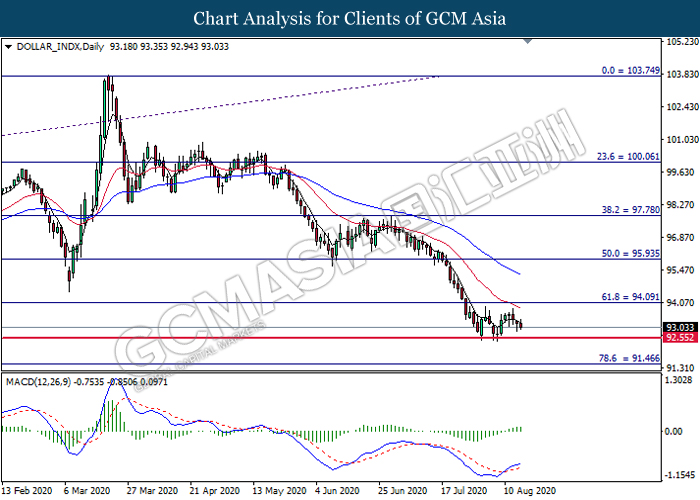Click the 13 Feb 2020 date label
The width and height of the screenshot is (700, 500).
[27, 491]
